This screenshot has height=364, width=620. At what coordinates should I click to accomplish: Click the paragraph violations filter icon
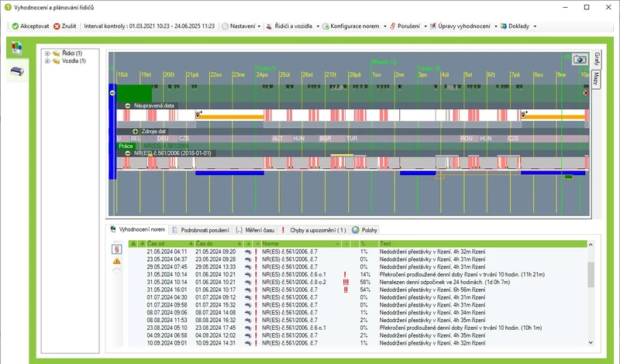pyautogui.click(x=117, y=249)
